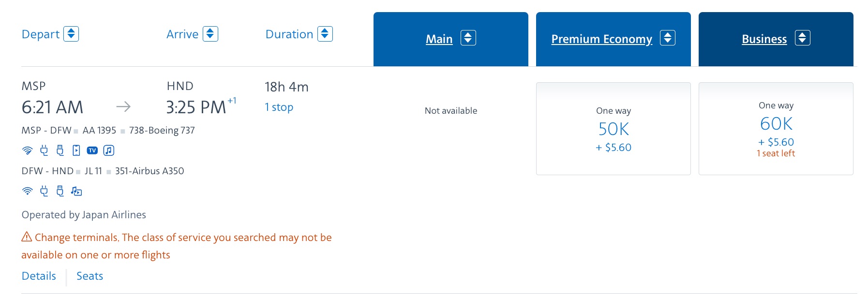The height and width of the screenshot is (301, 868).
Task: Sort flights using the Depart arrows
Action: 71,34
